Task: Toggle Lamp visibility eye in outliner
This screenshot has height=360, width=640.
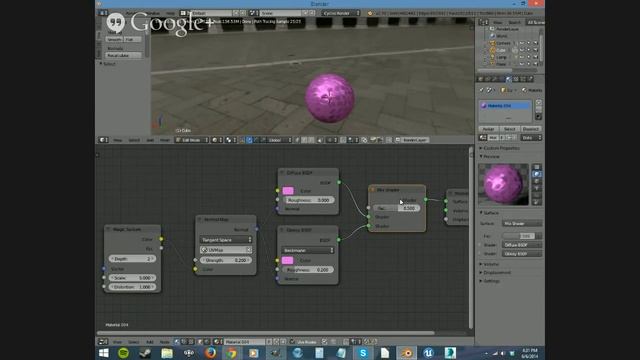Action: tap(522, 57)
